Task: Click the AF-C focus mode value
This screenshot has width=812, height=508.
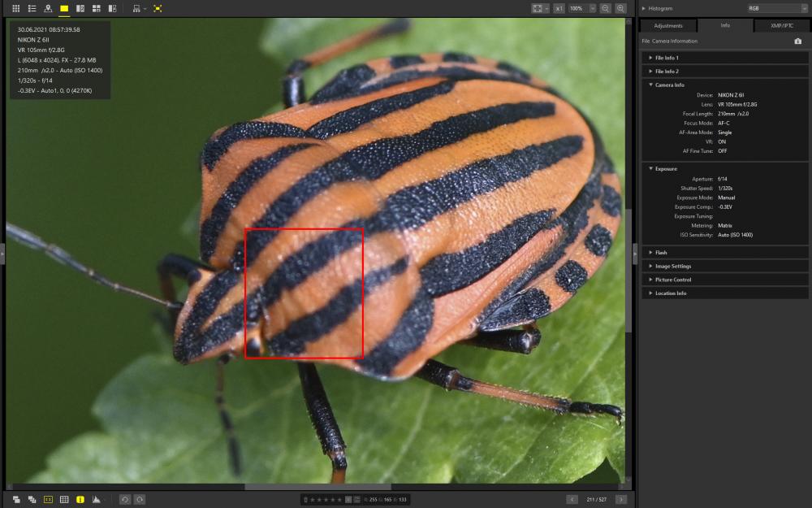Action: coord(723,123)
